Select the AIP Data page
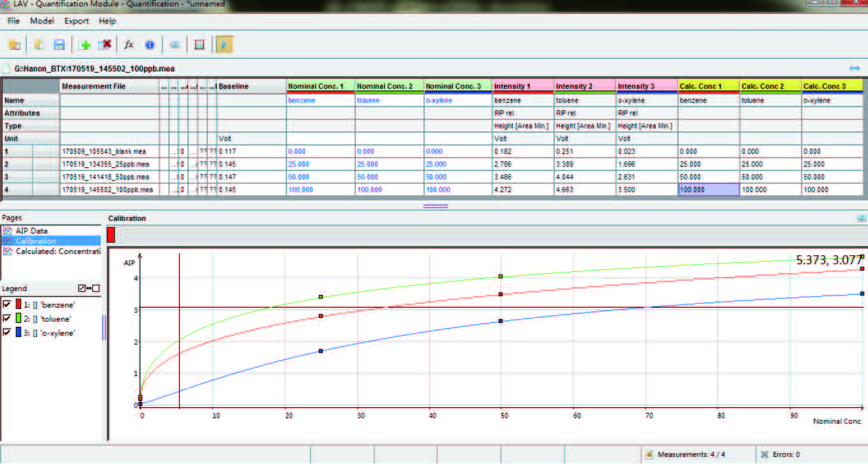This screenshot has width=868, height=464. tap(31, 230)
